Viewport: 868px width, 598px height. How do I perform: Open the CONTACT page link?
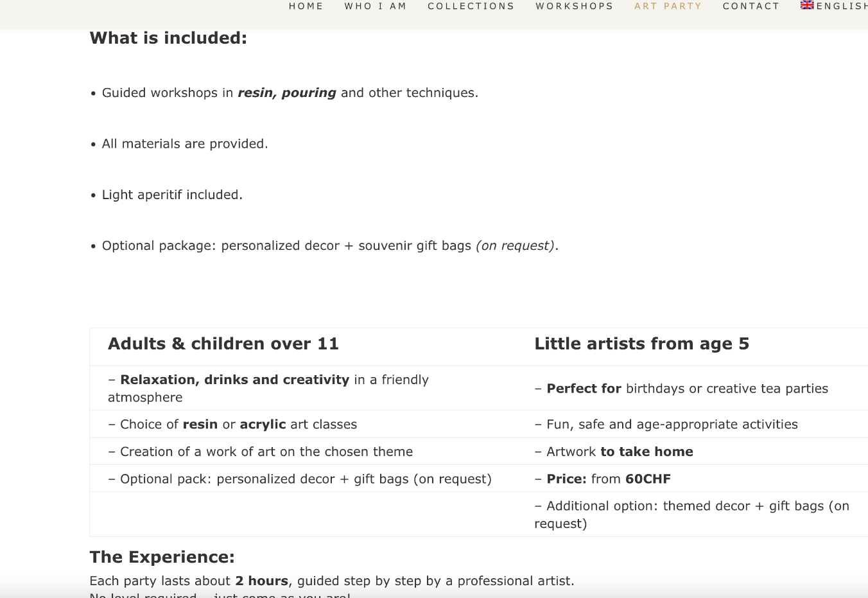tap(751, 6)
